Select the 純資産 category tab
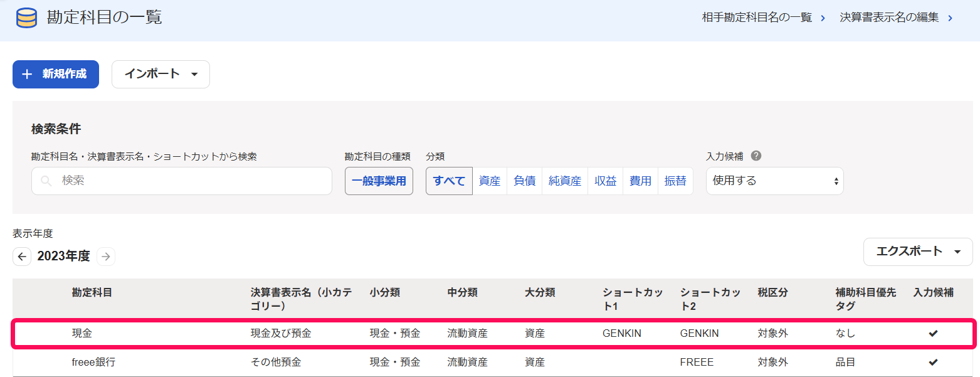The height and width of the screenshot is (377, 980). [565, 181]
